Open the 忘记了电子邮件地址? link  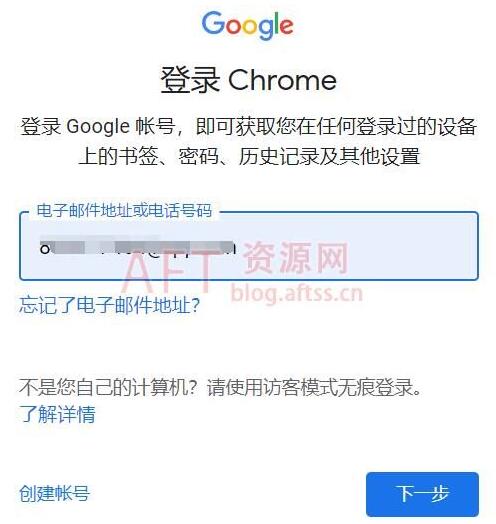[x=110, y=305]
